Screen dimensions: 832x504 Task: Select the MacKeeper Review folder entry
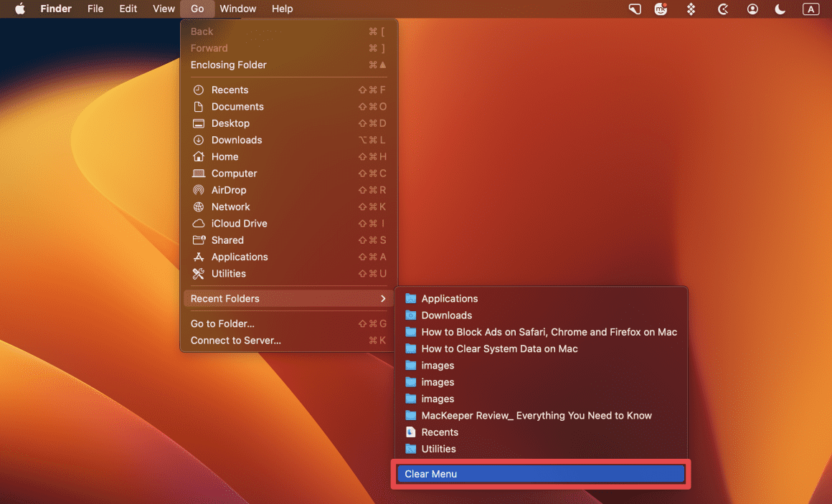[536, 415]
